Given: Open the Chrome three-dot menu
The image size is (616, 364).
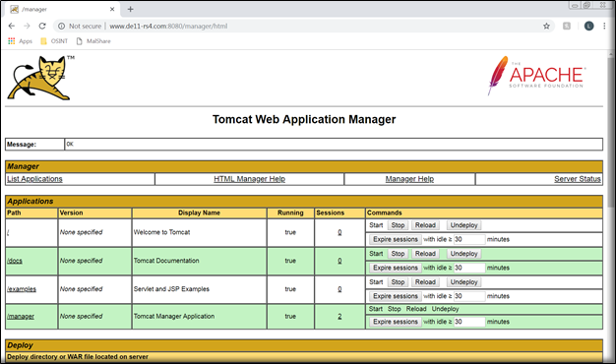Looking at the screenshot, I should pyautogui.click(x=604, y=26).
